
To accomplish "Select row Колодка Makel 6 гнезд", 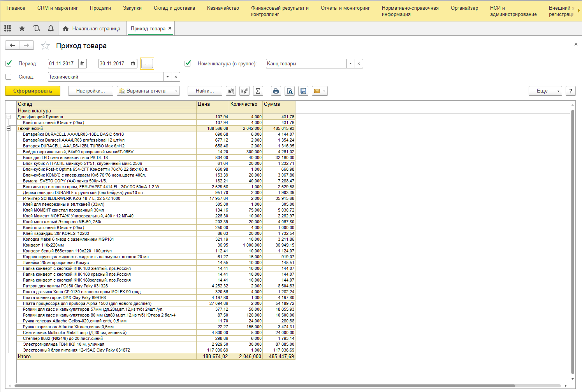I will click(156, 239).
